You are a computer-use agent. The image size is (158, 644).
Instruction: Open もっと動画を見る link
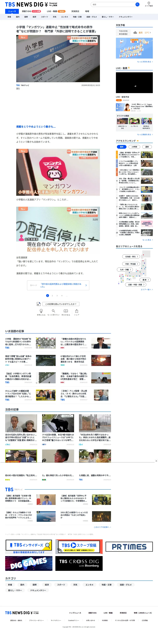coord(145,135)
